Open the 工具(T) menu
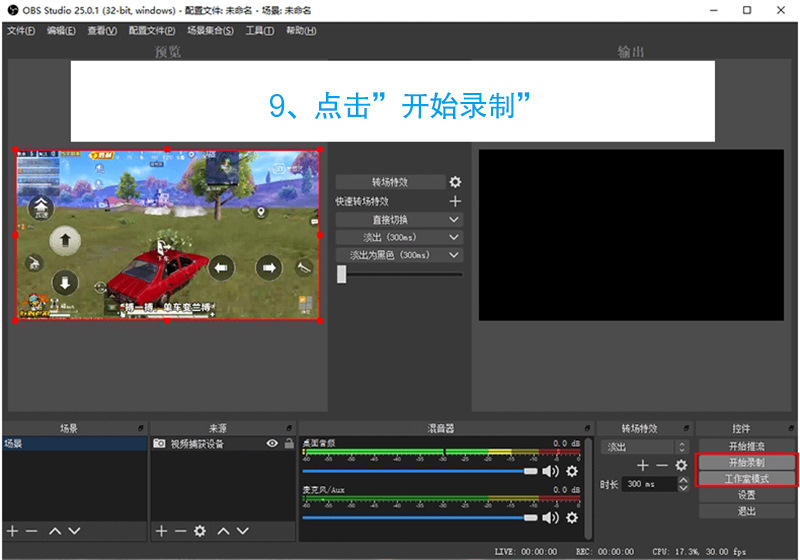The image size is (800, 560). click(260, 31)
